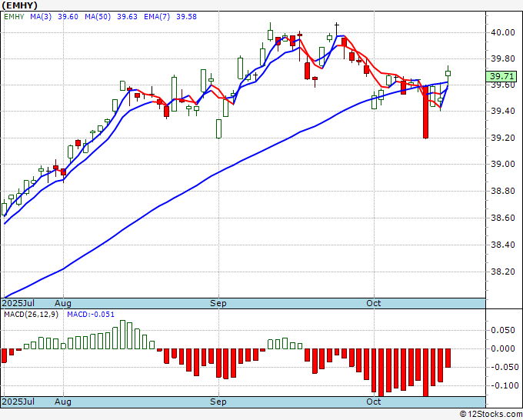Click the 38.80 price axis label
Screen dimensions: 523x420
(x=503, y=191)
